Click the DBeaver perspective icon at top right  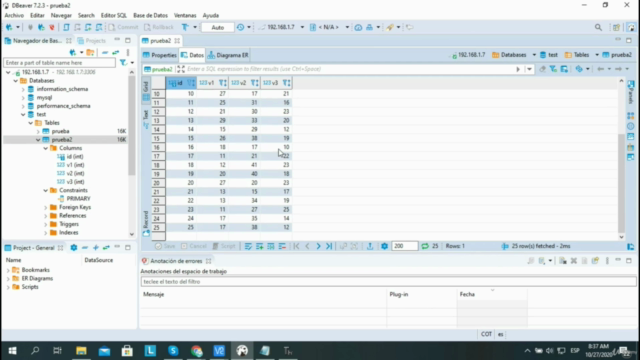[x=631, y=27]
